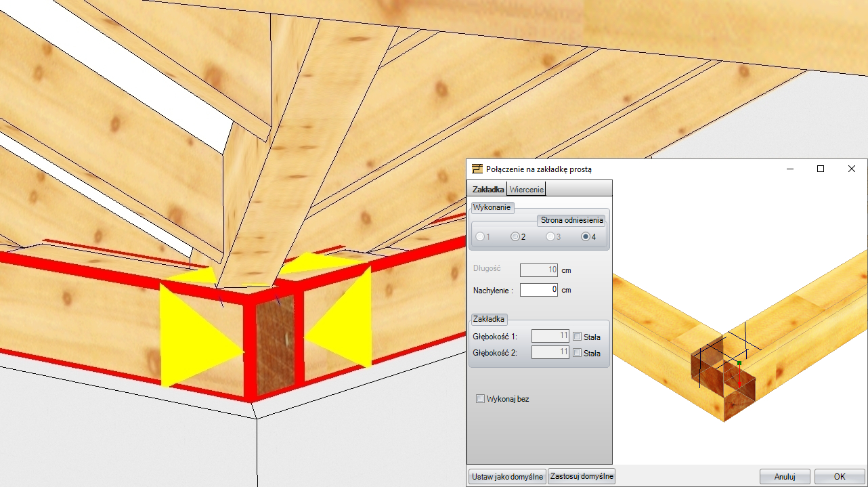
Task: Enable Stała checkbox for Głębokość 2
Action: click(577, 353)
